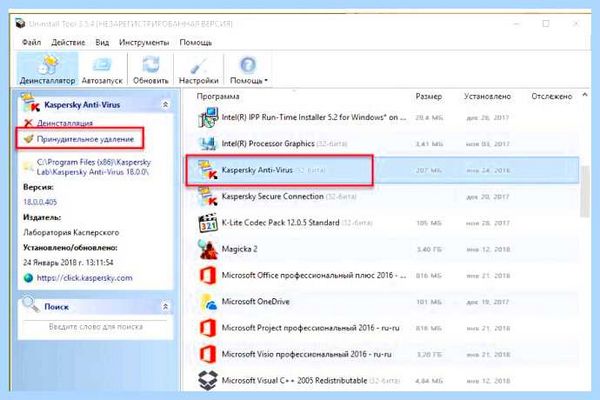Click the Intel Processor Graphics icon
The image size is (600, 400).
tap(208, 144)
